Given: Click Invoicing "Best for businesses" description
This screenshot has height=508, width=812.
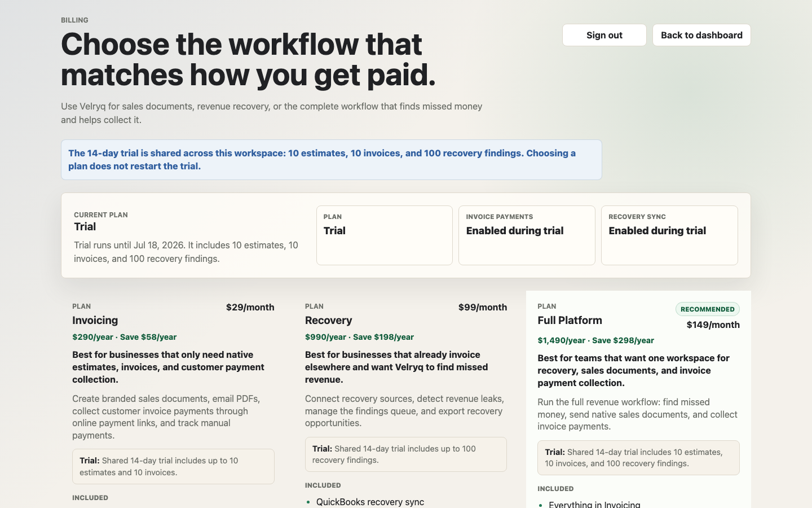Looking at the screenshot, I should (168, 367).
